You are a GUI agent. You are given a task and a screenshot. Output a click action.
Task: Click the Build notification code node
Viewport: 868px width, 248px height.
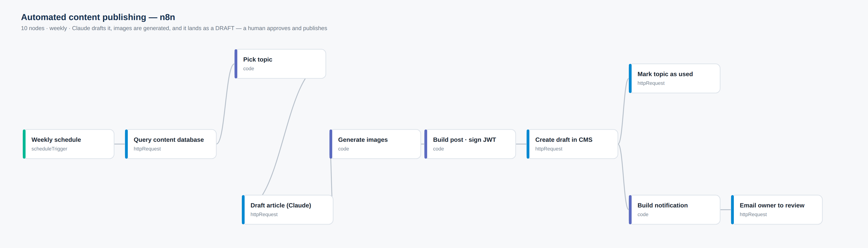click(674, 210)
